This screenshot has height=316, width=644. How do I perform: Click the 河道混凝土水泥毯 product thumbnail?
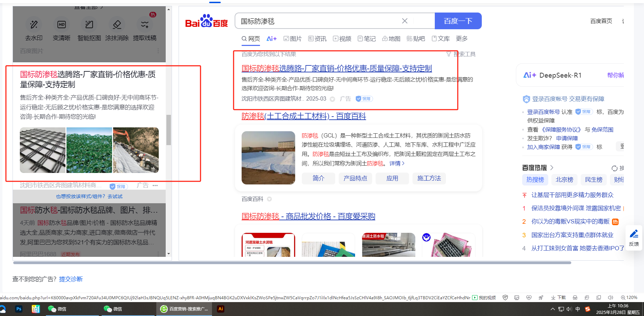point(268,245)
